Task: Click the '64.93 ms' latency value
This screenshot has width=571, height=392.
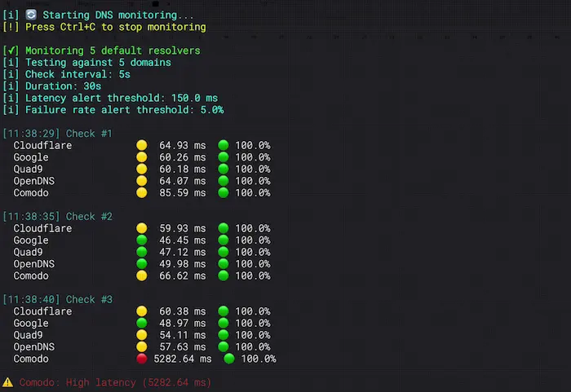Action: click(183, 146)
